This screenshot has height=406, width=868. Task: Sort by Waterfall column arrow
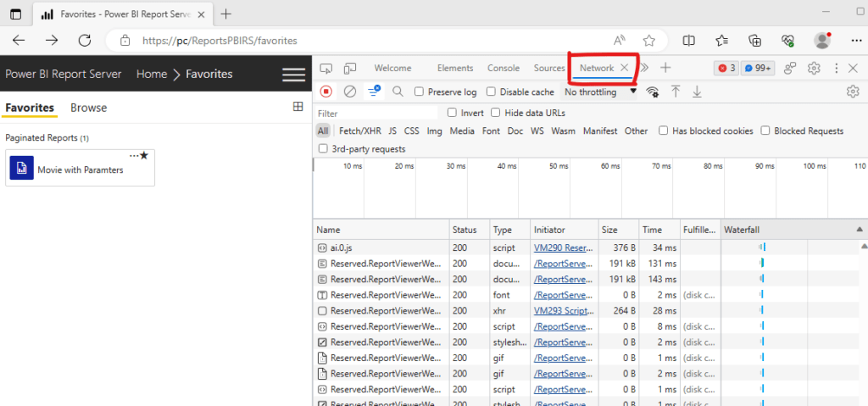860,230
